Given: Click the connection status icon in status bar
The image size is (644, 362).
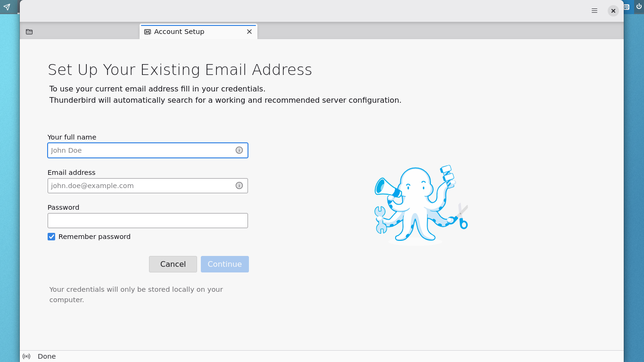Looking at the screenshot, I should click(x=26, y=356).
